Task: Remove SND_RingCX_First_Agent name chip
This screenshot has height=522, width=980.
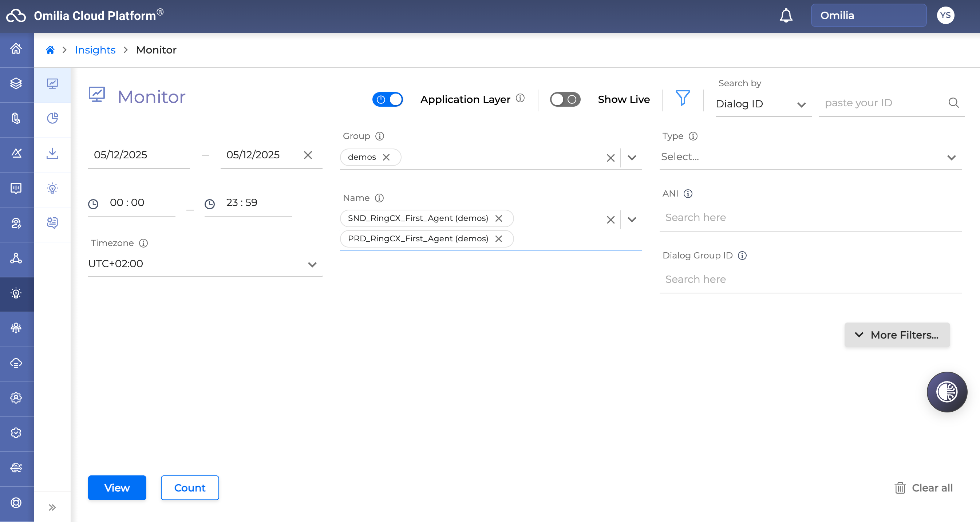Action: click(499, 218)
